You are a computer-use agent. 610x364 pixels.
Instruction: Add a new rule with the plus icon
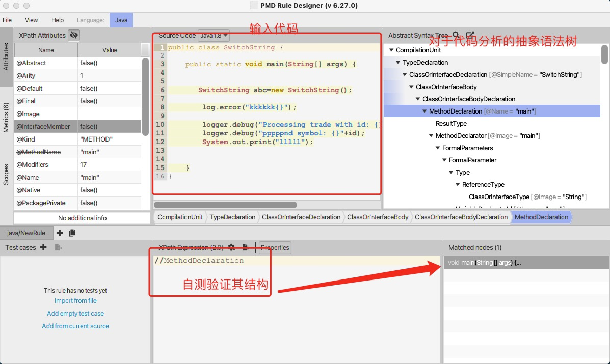tap(60, 233)
